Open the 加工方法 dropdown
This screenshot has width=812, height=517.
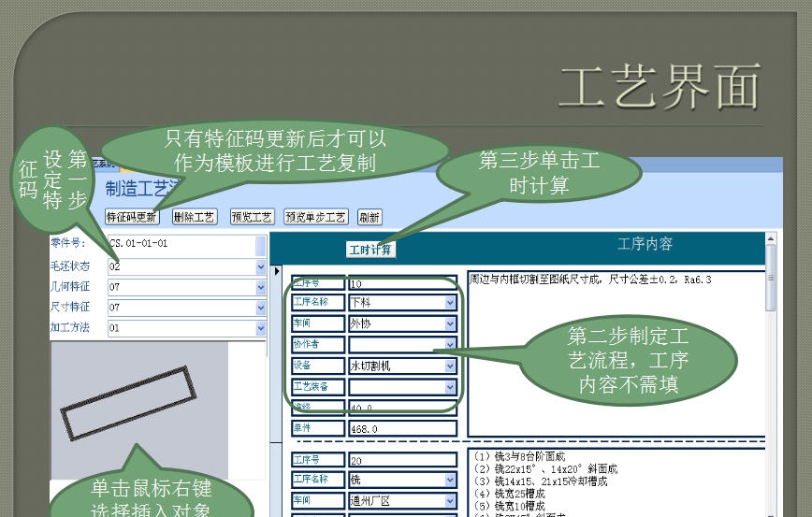260,328
